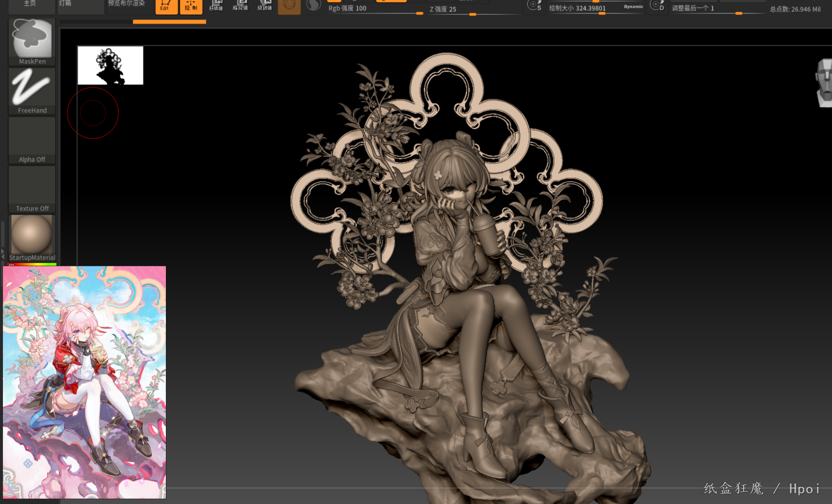Image resolution: width=832 pixels, height=504 pixels.
Task: Click the orange gizmo 3D sphere icon
Action: (x=289, y=6)
